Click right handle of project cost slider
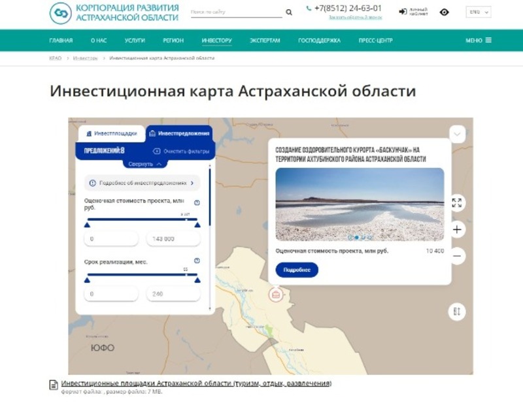 (197, 225)
